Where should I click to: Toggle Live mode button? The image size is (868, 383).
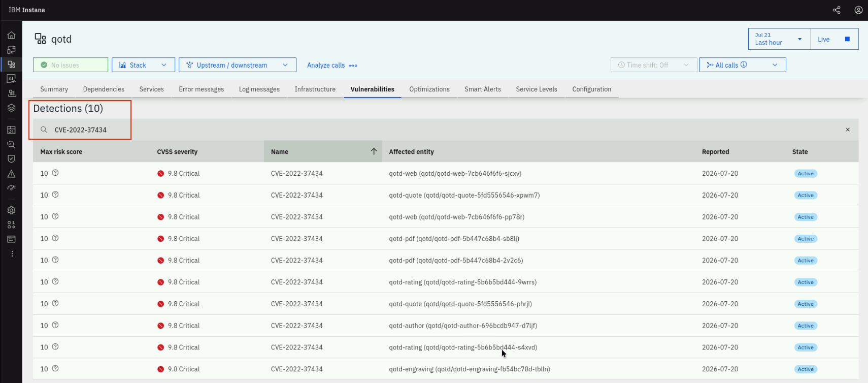[834, 39]
